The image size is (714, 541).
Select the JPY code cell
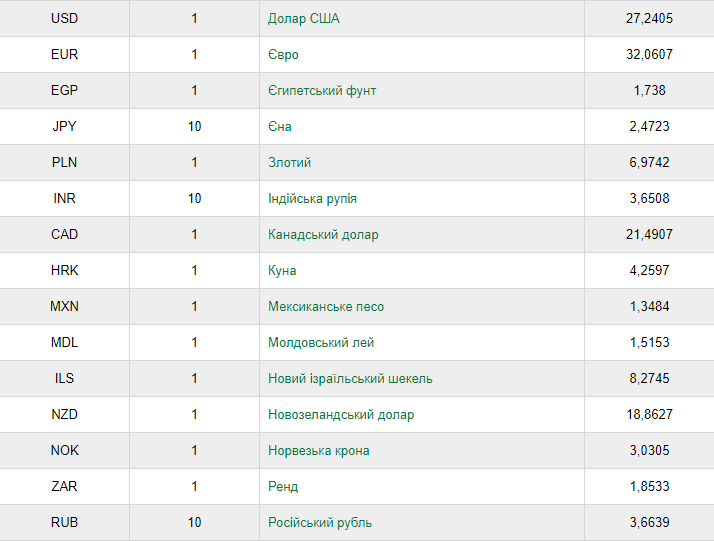pyautogui.click(x=64, y=127)
